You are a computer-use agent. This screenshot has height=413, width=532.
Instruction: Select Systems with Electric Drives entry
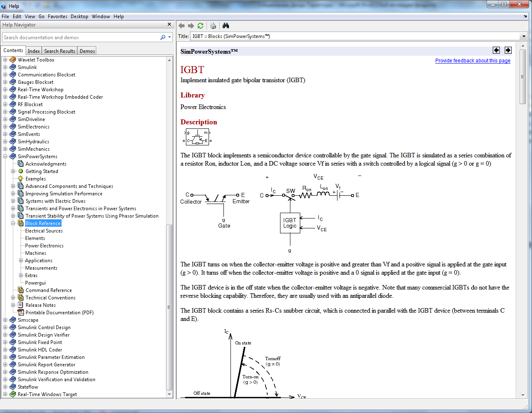55,201
